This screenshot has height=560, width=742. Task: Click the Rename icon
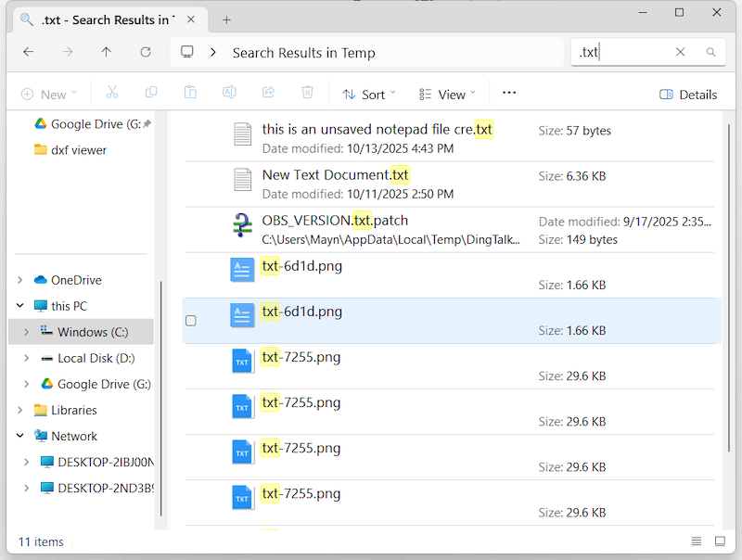tap(228, 94)
